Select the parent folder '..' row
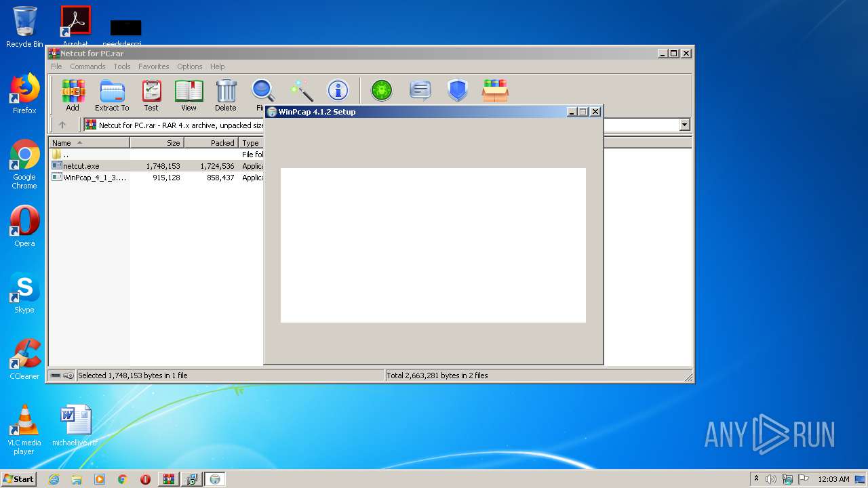 click(x=157, y=155)
